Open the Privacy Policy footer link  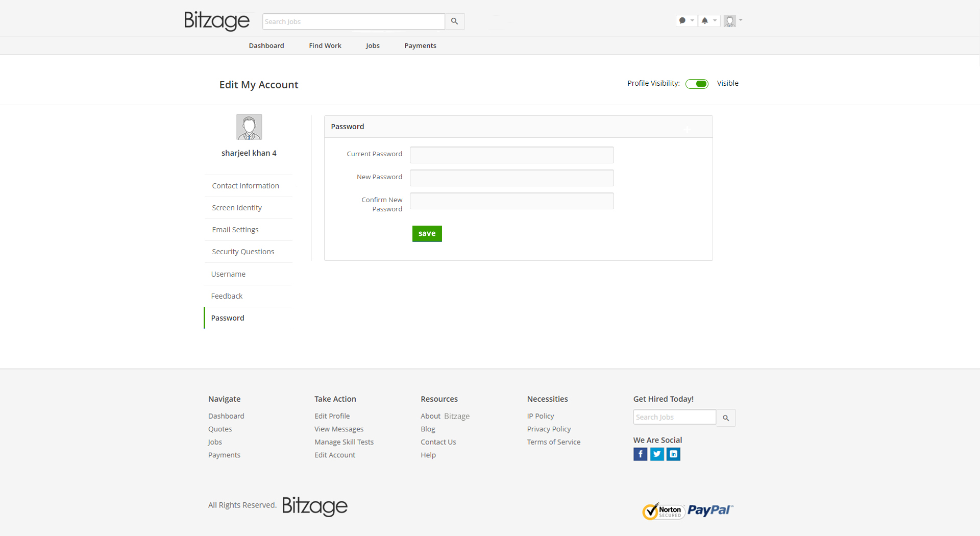(549, 429)
